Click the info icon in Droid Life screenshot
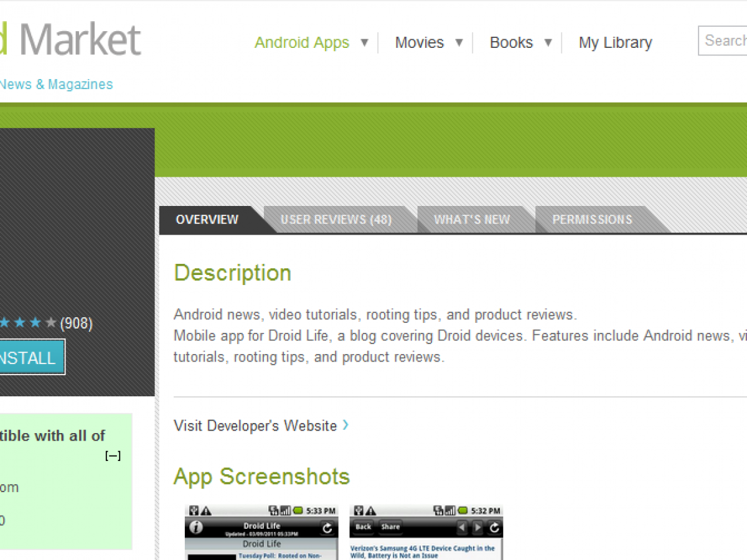 coord(196,528)
